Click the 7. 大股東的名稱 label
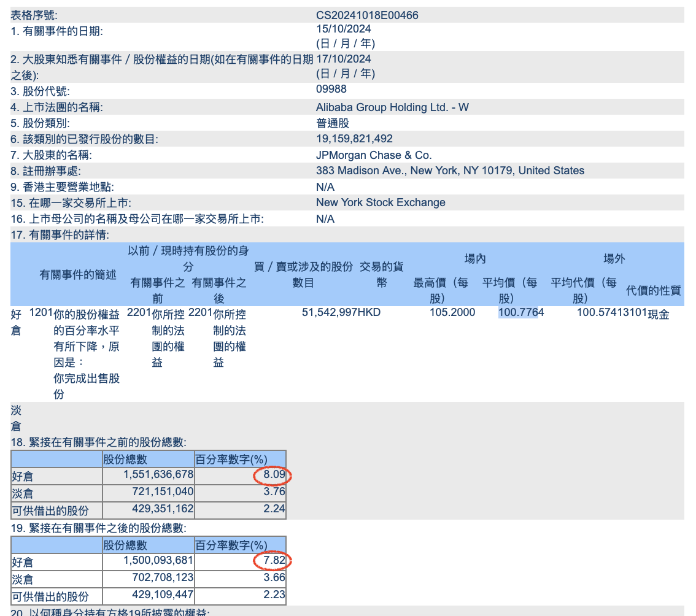The height and width of the screenshot is (616, 696). 52,155
